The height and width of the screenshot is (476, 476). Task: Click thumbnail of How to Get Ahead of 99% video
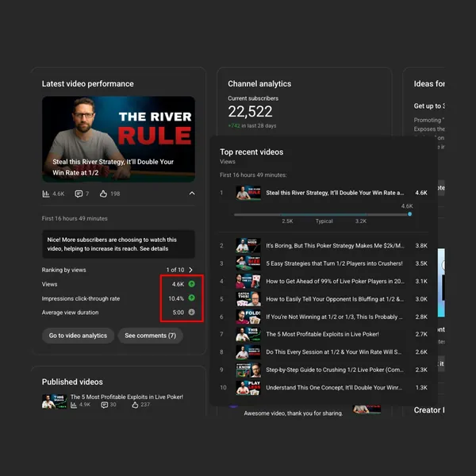pyautogui.click(x=248, y=281)
